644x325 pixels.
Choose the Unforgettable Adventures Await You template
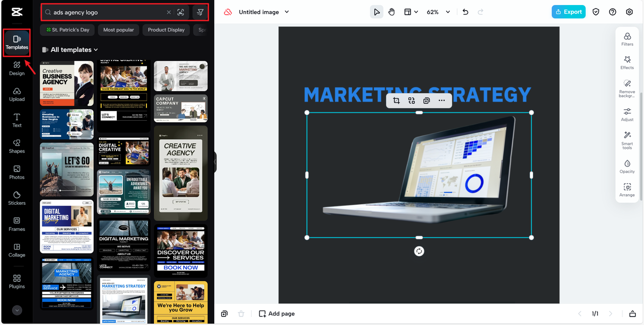[x=124, y=192]
